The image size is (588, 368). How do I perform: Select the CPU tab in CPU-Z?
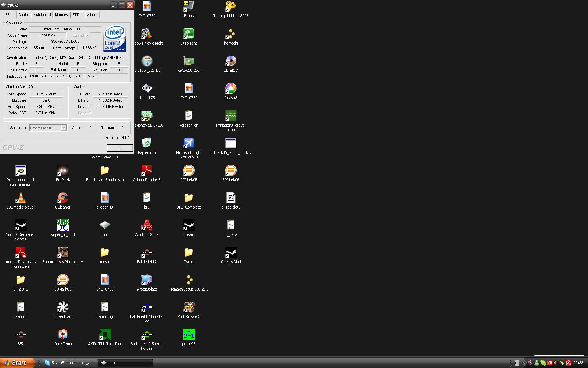(7, 14)
